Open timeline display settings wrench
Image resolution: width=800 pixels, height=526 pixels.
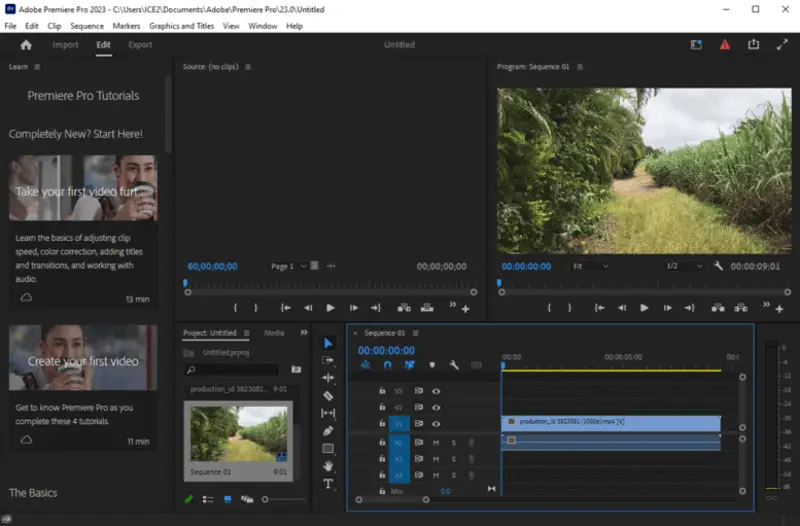click(x=454, y=365)
